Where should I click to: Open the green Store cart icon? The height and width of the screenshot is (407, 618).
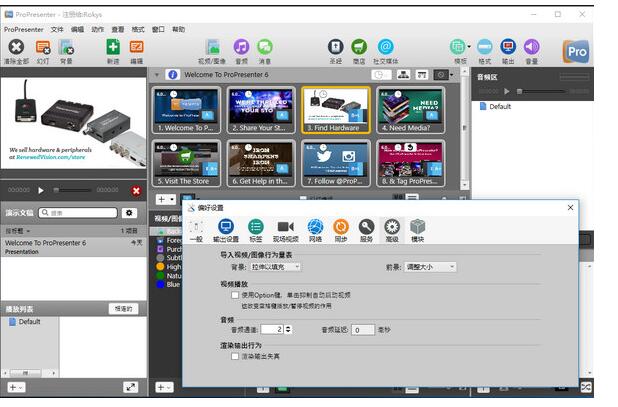(359, 47)
